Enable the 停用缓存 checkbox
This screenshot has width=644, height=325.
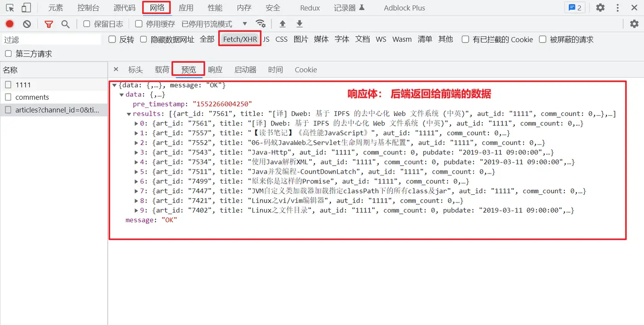tap(139, 24)
